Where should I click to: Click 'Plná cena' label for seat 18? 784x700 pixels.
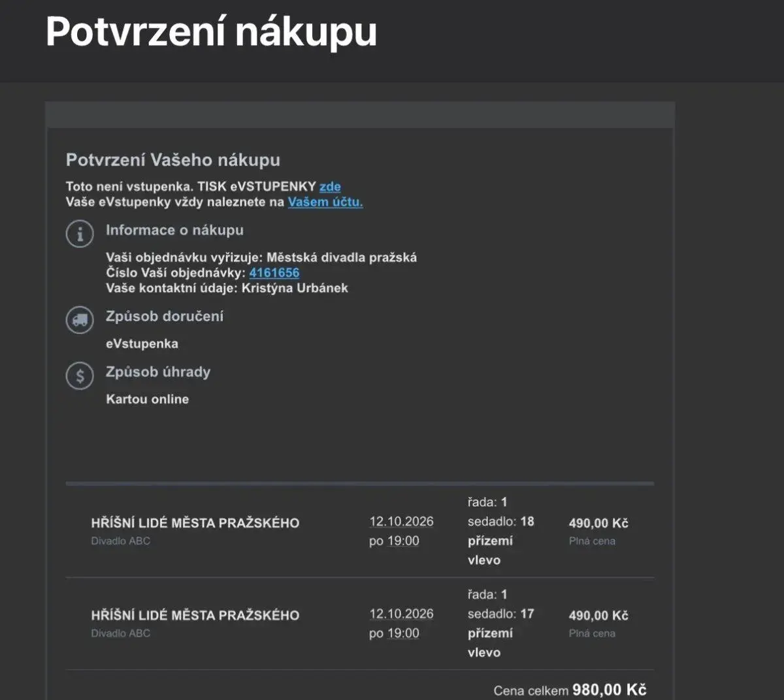click(592, 541)
